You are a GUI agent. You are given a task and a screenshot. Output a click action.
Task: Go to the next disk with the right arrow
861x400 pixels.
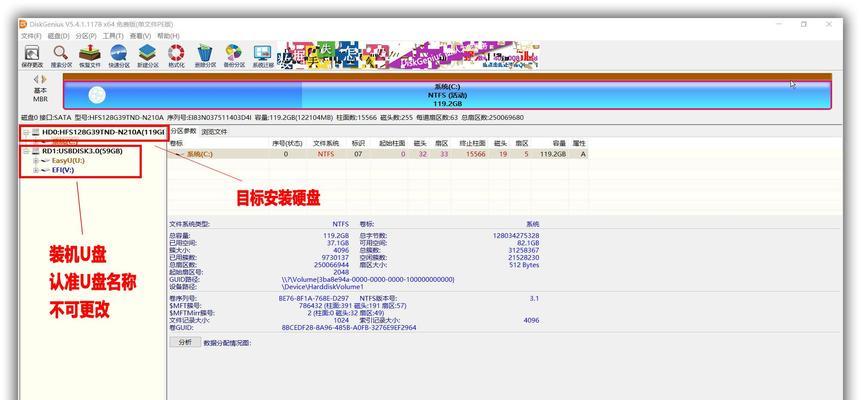click(x=44, y=80)
